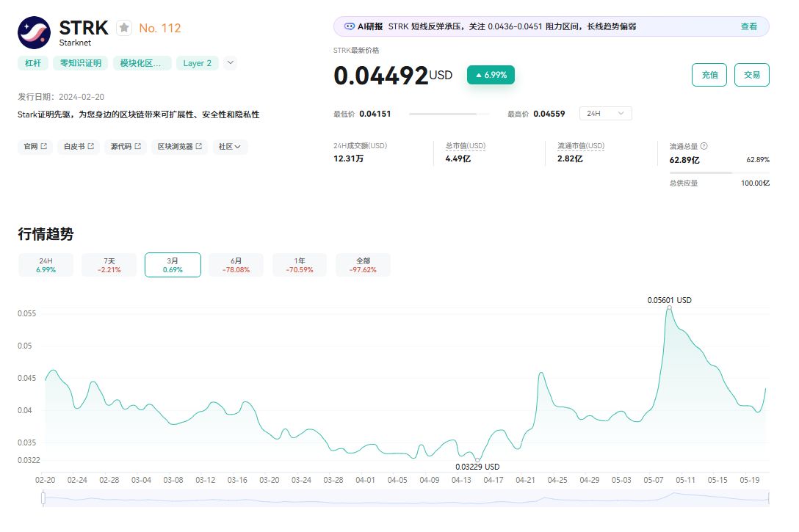Open the 区块浏览器 block explorer link
799x532 pixels.
179,147
